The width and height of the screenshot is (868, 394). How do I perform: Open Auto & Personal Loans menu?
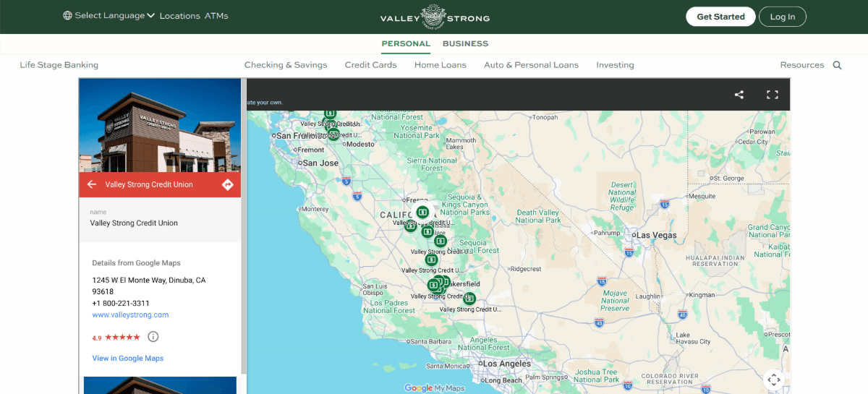(531, 65)
